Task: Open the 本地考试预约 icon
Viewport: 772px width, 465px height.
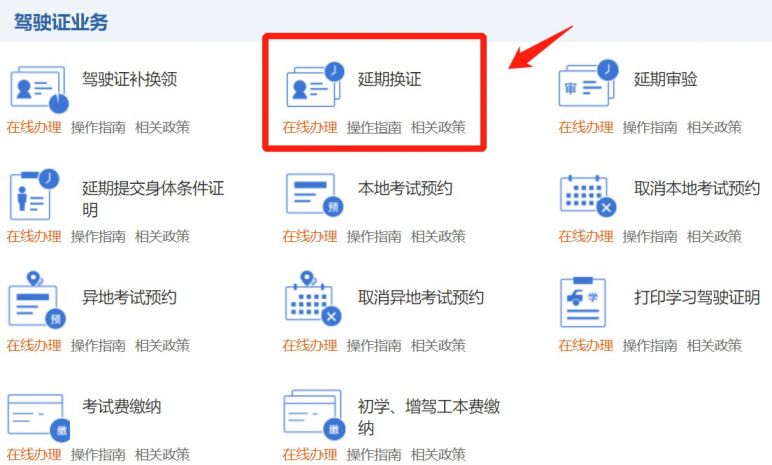Action: point(314,194)
